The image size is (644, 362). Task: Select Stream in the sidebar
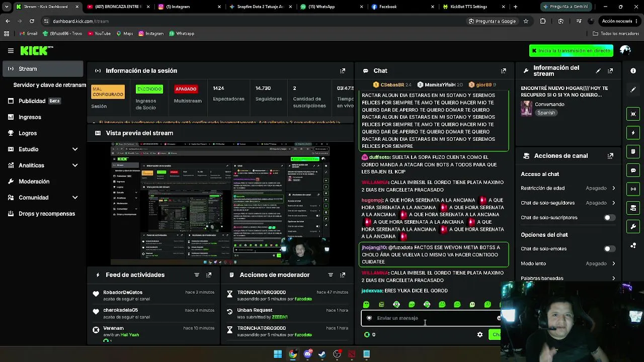[x=43, y=69]
